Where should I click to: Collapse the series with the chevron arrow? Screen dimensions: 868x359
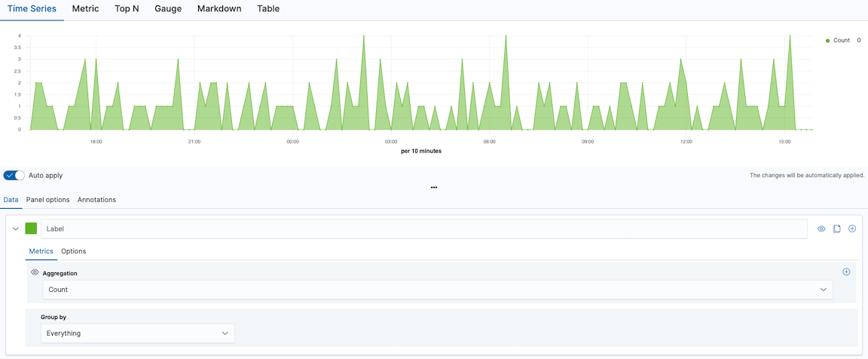[x=15, y=229]
